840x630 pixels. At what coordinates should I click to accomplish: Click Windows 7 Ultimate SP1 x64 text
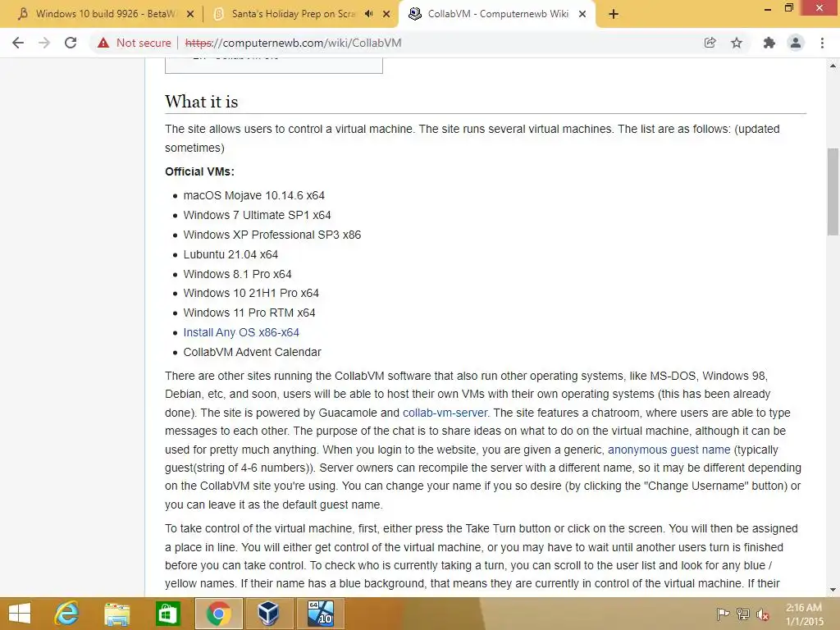[257, 216]
